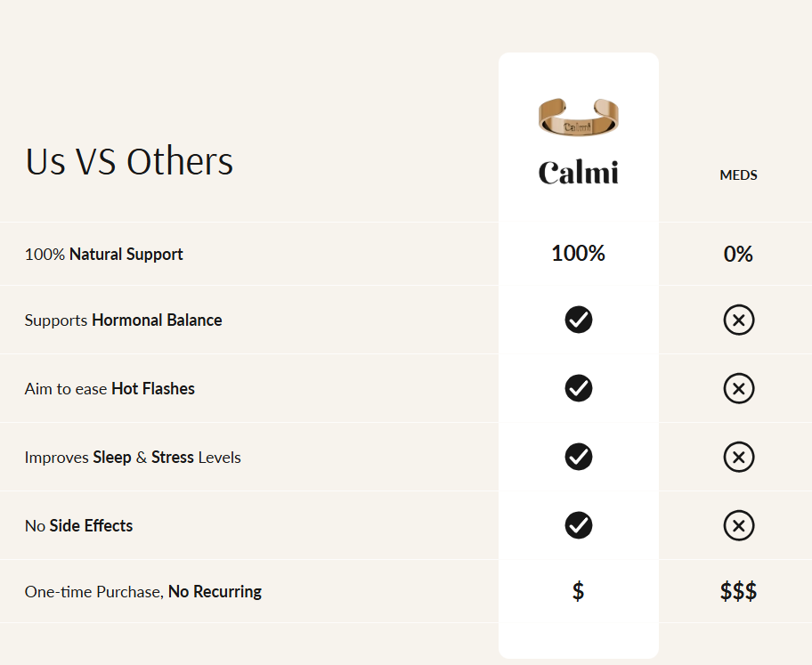Click Meds X mark for Hot Flashes
Image resolution: width=812 pixels, height=665 pixels.
[738, 388]
